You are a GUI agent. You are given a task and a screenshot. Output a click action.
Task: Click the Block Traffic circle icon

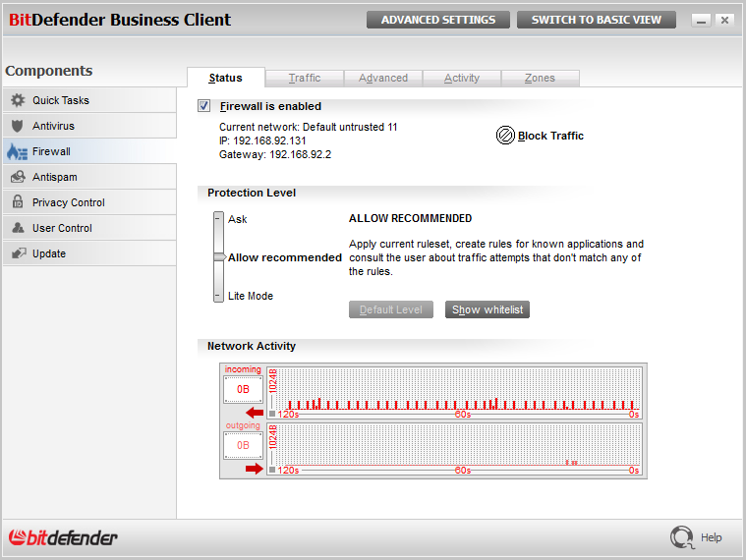coord(505,136)
